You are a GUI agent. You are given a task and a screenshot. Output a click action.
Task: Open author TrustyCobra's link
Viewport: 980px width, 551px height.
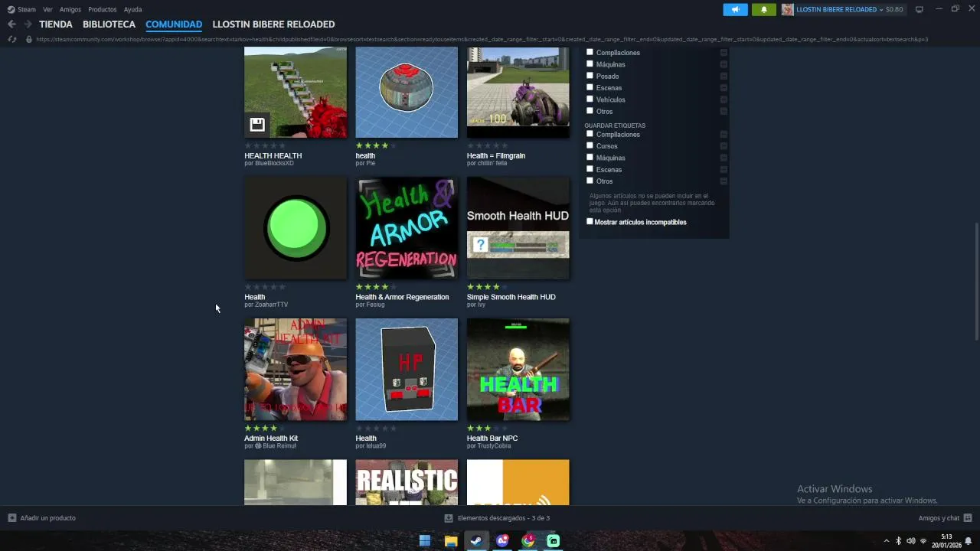(494, 446)
